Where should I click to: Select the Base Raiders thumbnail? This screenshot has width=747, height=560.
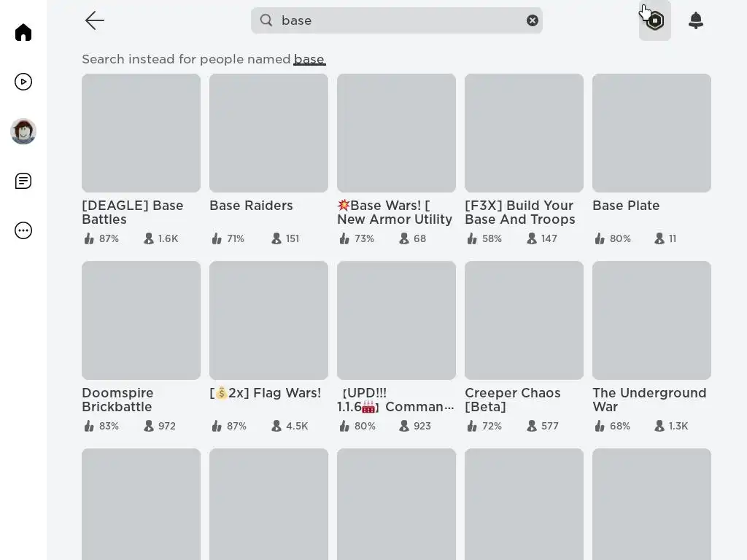[268, 133]
